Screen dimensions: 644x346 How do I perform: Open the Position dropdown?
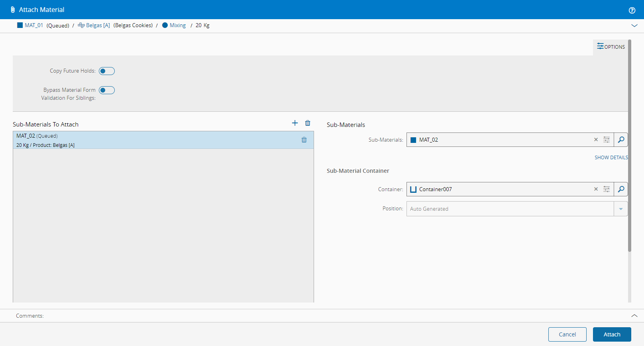(x=620, y=209)
